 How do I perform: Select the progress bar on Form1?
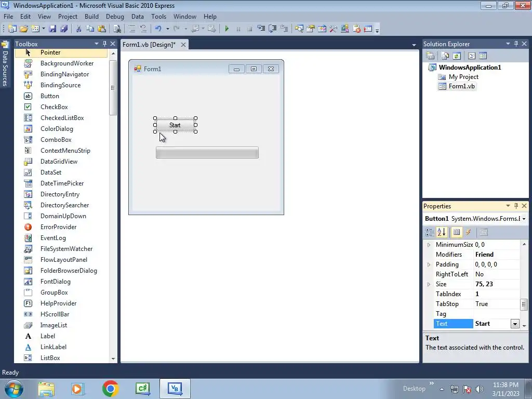tap(207, 153)
